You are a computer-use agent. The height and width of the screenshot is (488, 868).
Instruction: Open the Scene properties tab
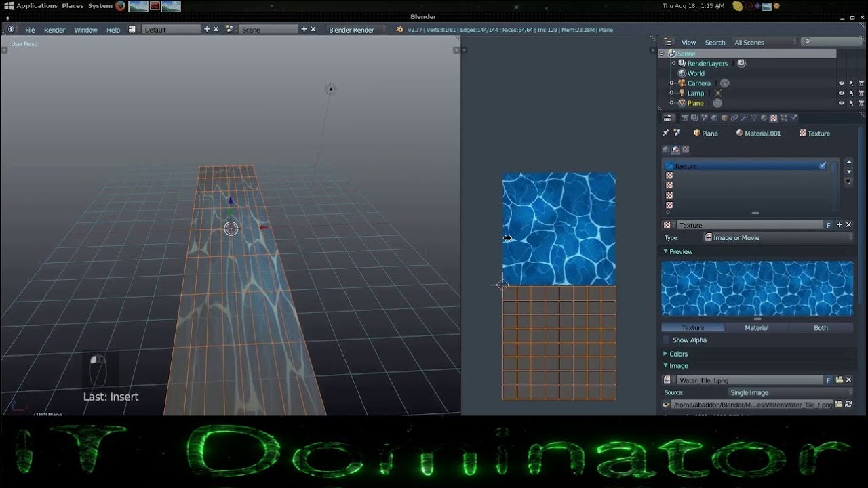(704, 118)
